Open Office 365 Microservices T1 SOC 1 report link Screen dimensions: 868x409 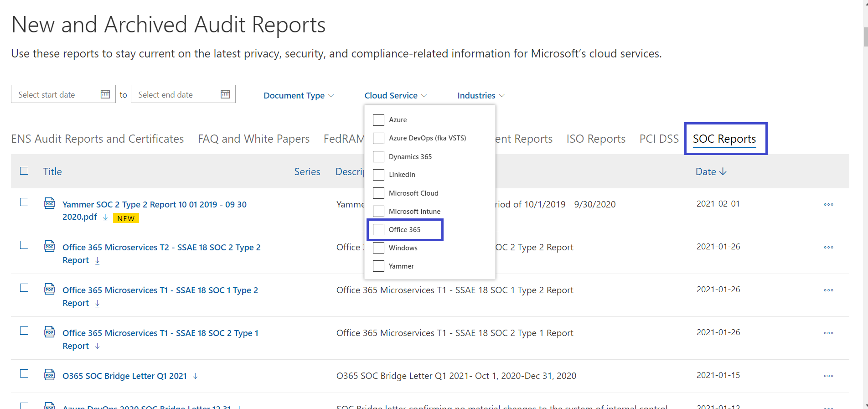point(160,296)
